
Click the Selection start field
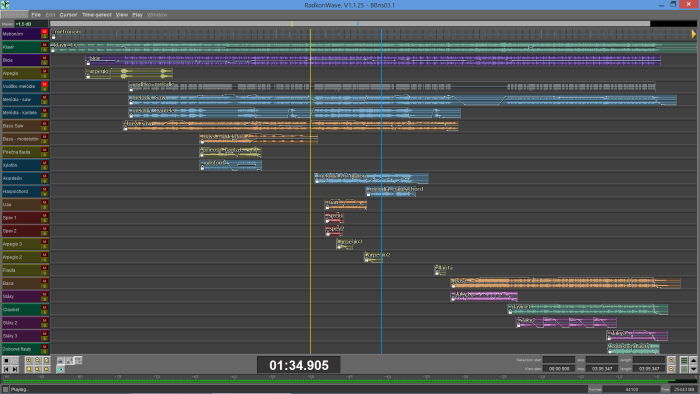559,360
